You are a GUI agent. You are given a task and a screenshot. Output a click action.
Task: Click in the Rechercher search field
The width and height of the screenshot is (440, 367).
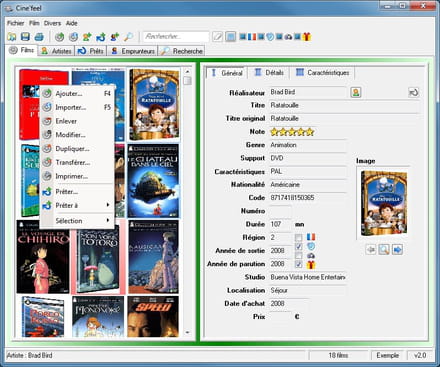click(x=176, y=36)
